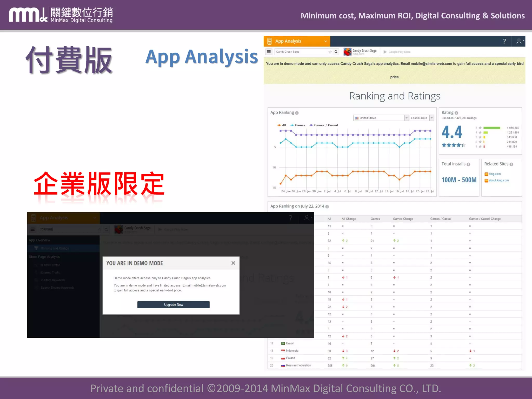
Task: Click the magnifier icon in left dark screenshot
Action: point(106,229)
